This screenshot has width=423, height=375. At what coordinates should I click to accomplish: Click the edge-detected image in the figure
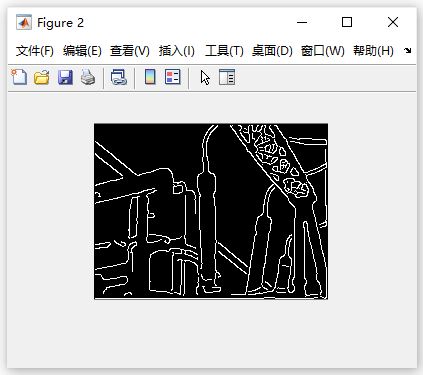(211, 211)
